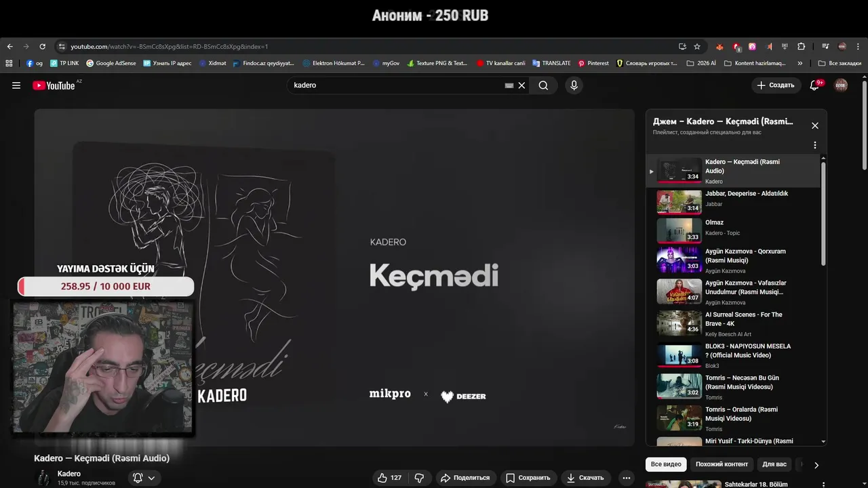The width and height of the screenshot is (868, 488).
Task: Reload the page
Action: [42, 47]
